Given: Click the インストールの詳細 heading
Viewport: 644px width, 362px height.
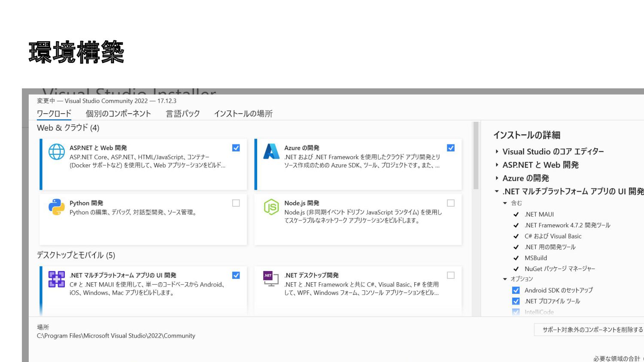Looking at the screenshot, I should [527, 135].
